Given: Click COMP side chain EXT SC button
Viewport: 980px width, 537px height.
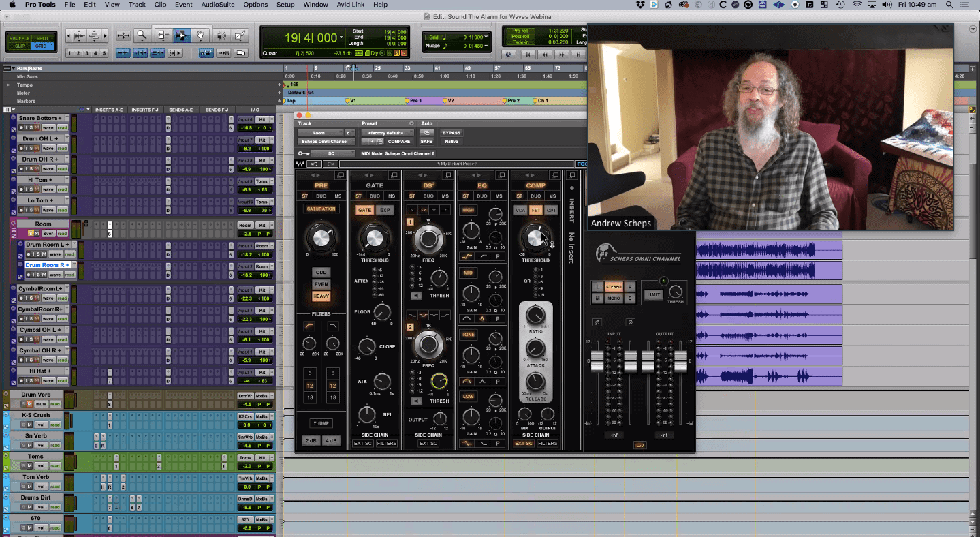Looking at the screenshot, I should click(523, 443).
